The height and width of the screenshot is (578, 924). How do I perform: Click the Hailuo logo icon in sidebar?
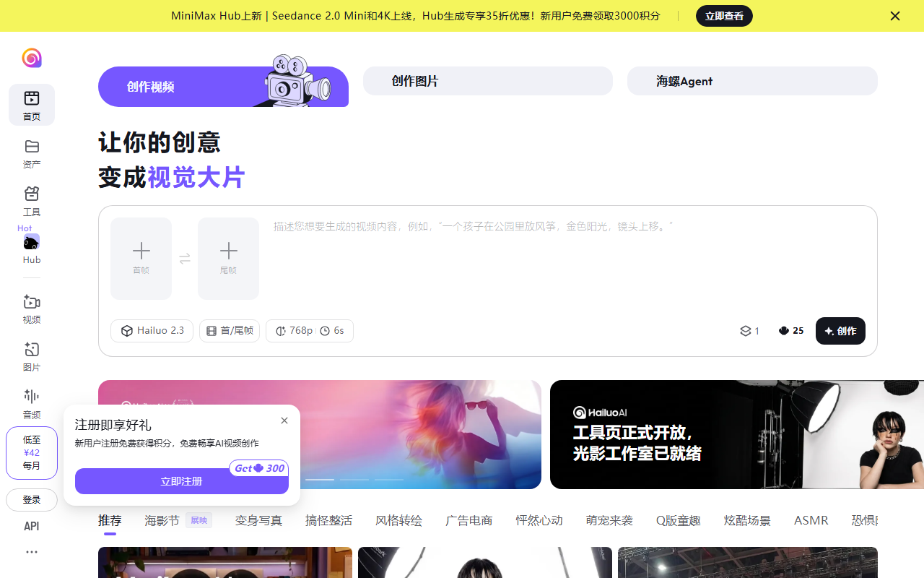32,58
